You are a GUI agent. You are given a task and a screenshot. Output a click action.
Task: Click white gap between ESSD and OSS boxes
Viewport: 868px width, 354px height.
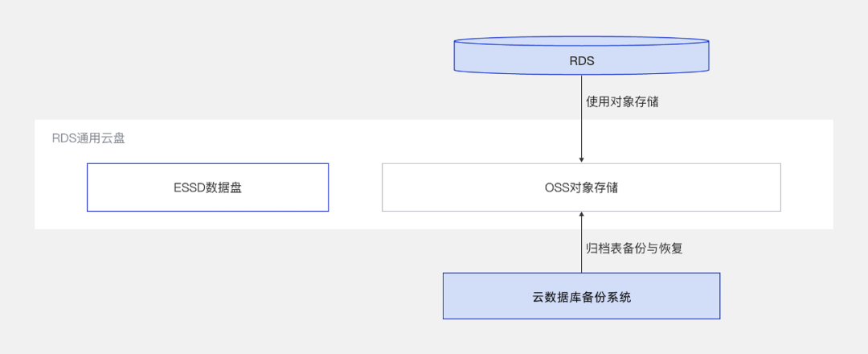pos(355,187)
